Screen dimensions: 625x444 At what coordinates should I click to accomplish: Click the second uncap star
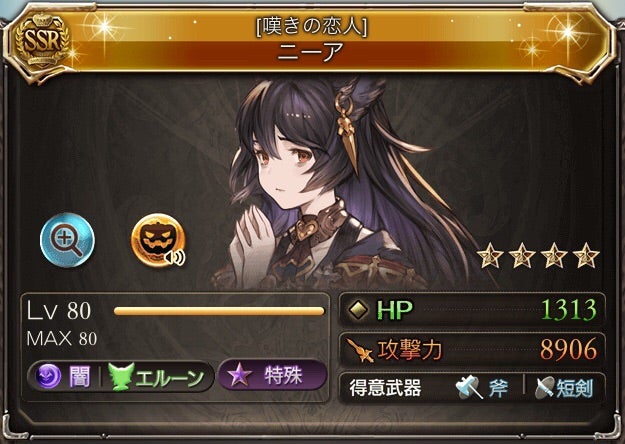522,256
